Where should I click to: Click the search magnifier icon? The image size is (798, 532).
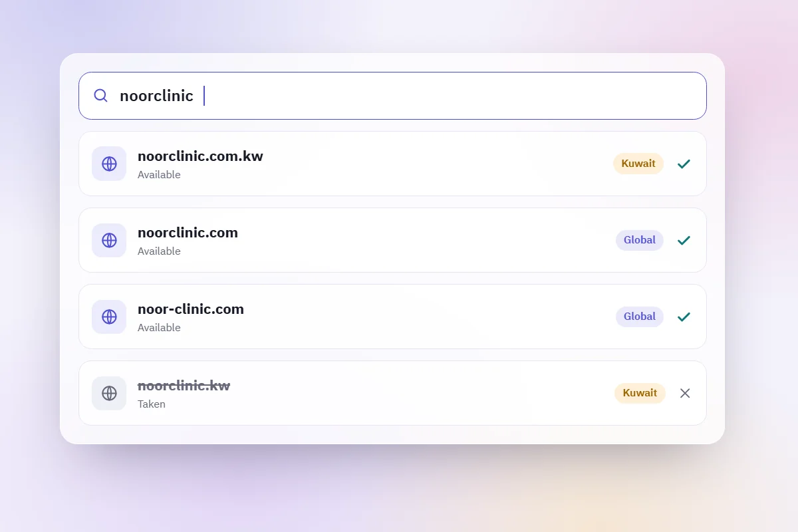pos(100,96)
